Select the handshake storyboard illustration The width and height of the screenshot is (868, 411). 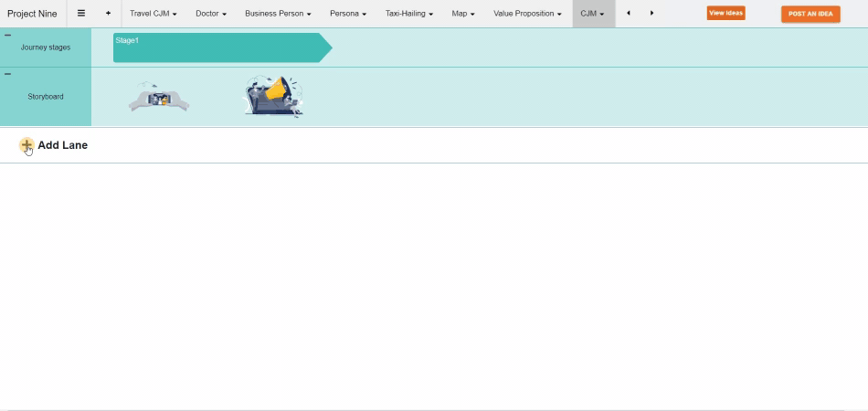point(159,98)
